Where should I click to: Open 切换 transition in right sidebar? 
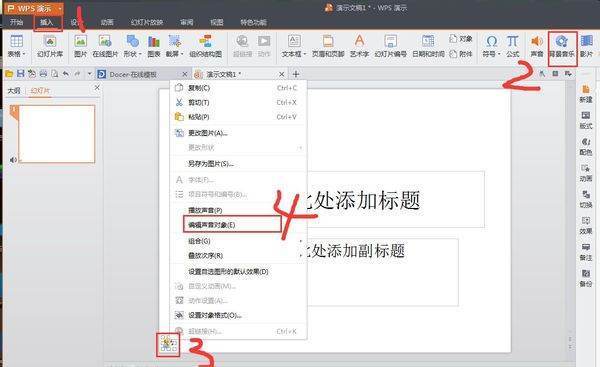click(585, 199)
